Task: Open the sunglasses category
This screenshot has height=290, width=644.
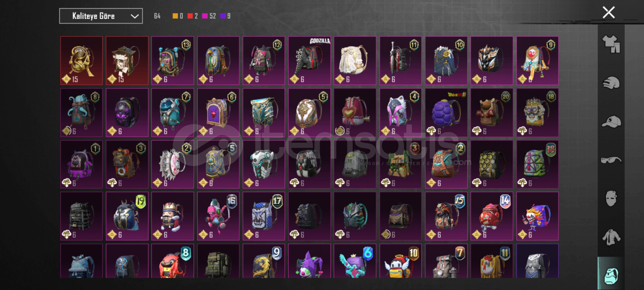Action: click(x=611, y=160)
